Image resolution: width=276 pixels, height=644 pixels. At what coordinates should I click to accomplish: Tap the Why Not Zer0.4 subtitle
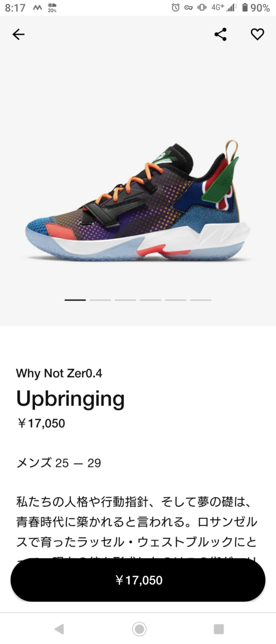pos(59,373)
